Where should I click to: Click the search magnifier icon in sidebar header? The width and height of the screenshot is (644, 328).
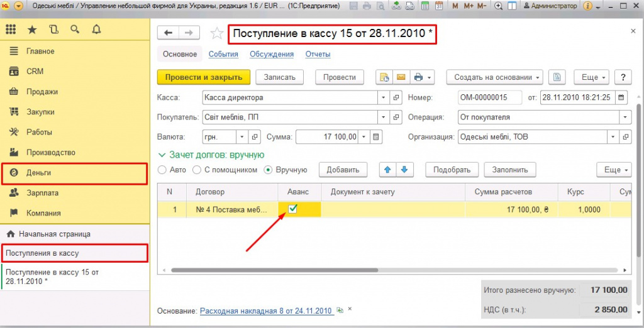point(75,30)
